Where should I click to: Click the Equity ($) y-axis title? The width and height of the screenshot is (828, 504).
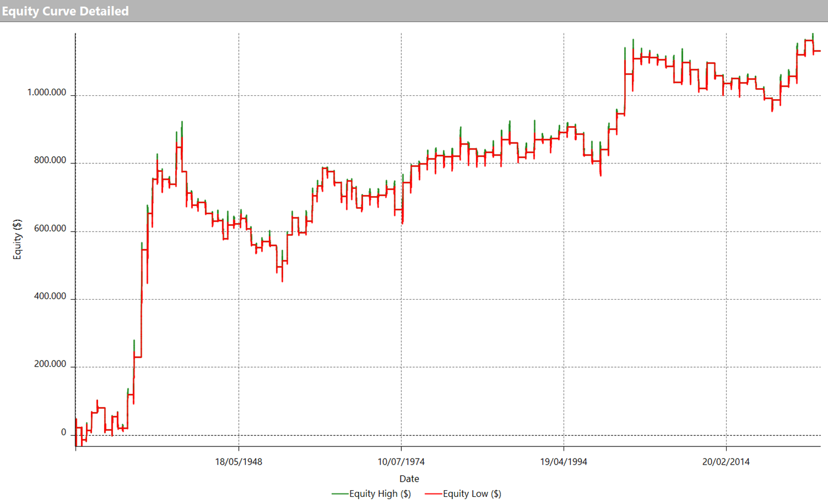pyautogui.click(x=17, y=239)
